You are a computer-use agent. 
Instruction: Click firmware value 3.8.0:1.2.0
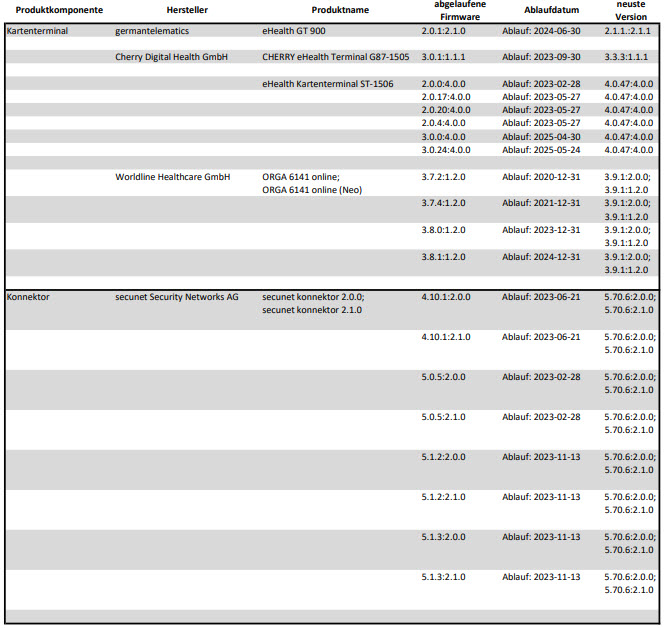(443, 230)
